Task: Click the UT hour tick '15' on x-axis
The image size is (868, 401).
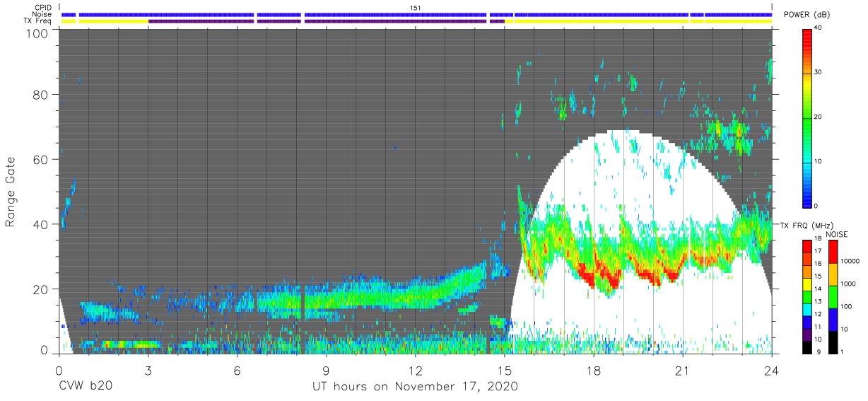Action: [x=504, y=370]
